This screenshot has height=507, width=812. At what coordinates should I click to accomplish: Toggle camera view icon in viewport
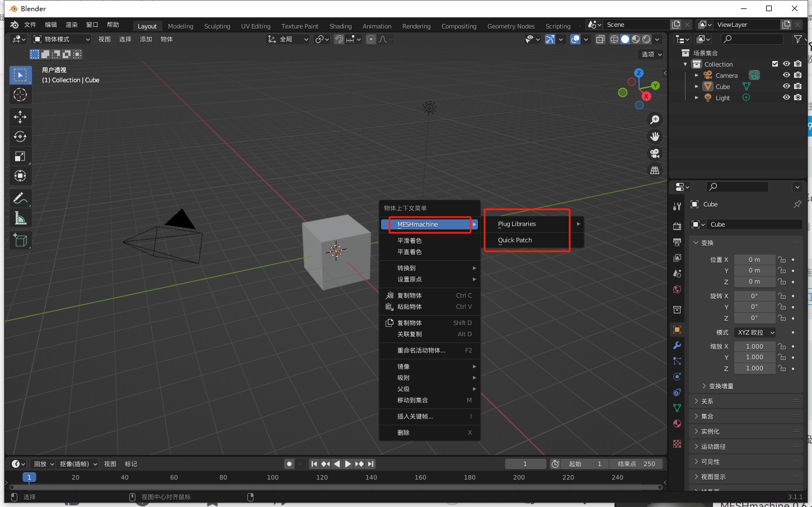[x=655, y=153]
